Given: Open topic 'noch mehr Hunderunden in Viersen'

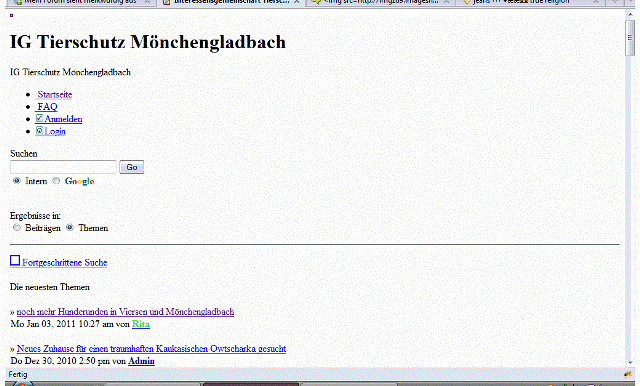Looking at the screenshot, I should [125, 312].
